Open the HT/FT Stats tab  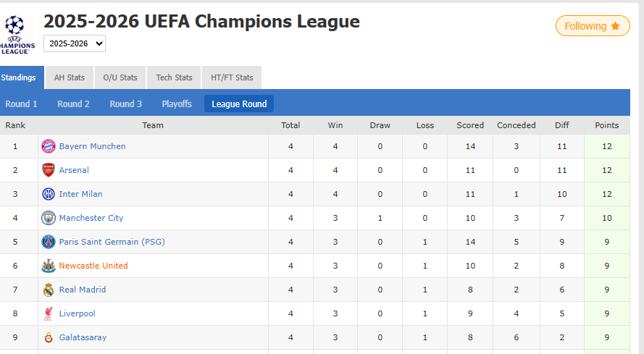[232, 77]
